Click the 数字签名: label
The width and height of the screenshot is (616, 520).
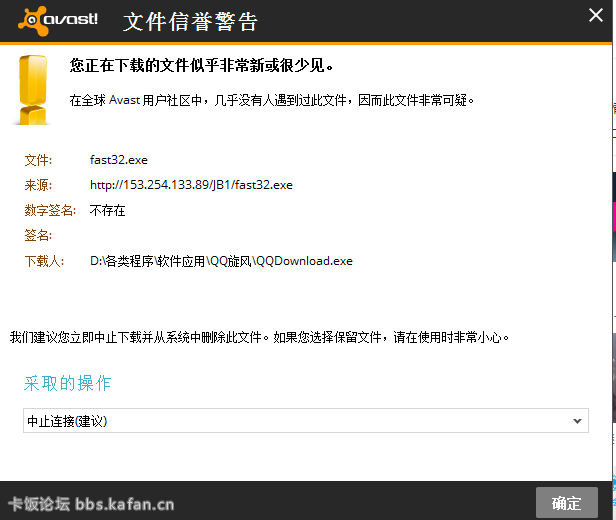point(50,211)
